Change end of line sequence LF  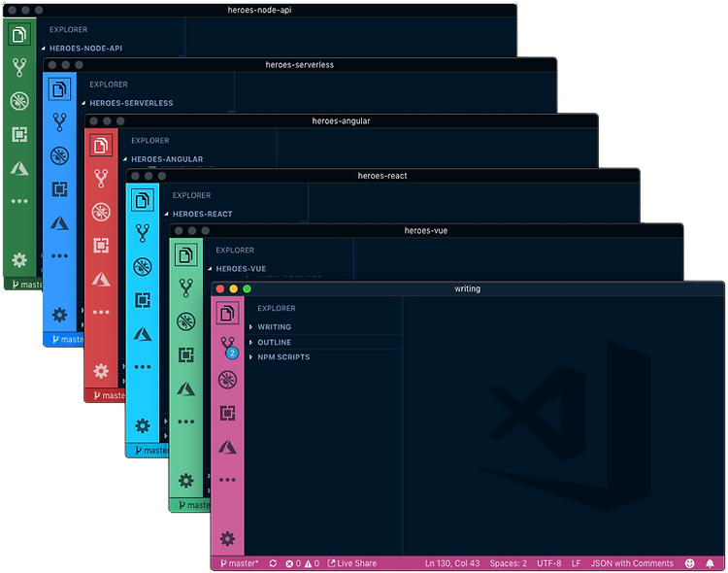click(576, 563)
